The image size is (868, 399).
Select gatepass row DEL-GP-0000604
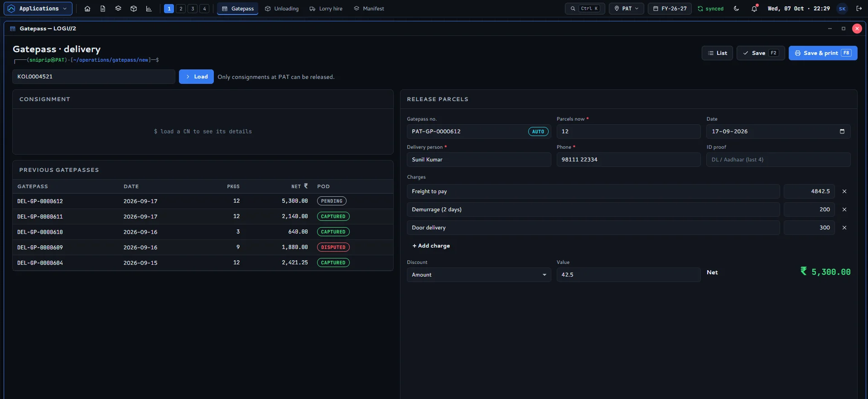click(203, 263)
